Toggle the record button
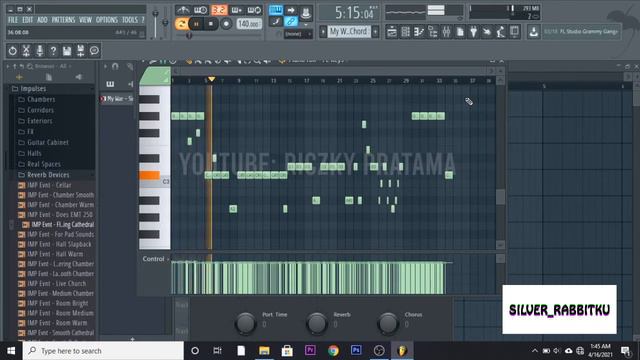 click(x=226, y=24)
